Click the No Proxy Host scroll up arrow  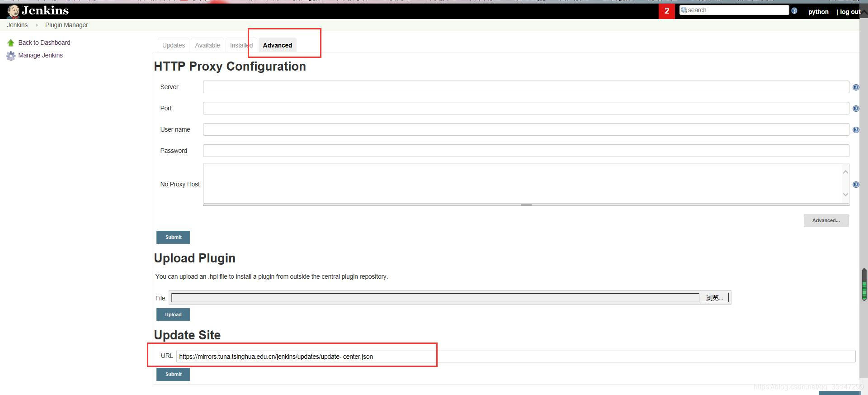click(845, 171)
